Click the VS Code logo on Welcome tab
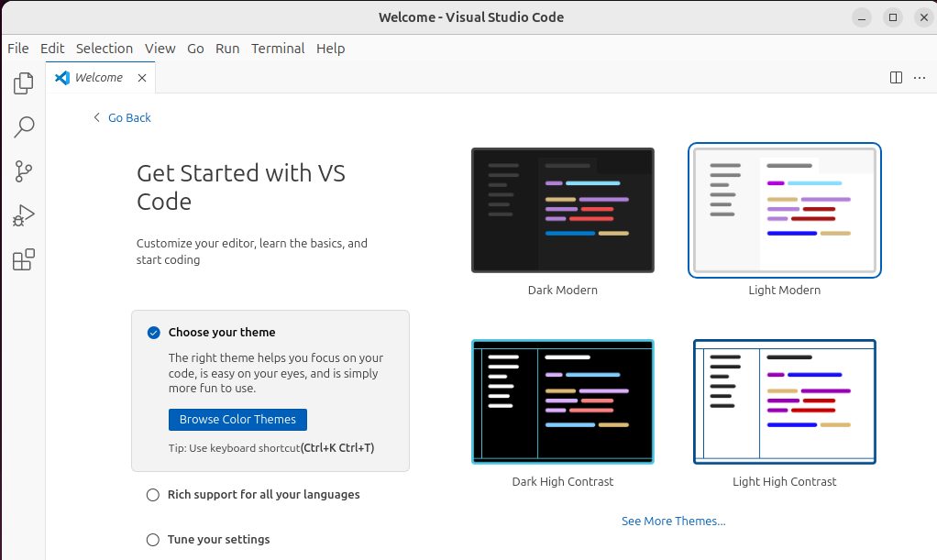This screenshot has height=560, width=937. [62, 78]
